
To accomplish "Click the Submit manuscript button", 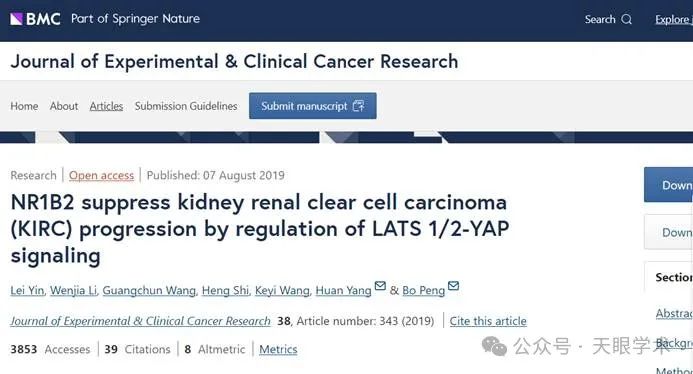I will pyautogui.click(x=312, y=106).
